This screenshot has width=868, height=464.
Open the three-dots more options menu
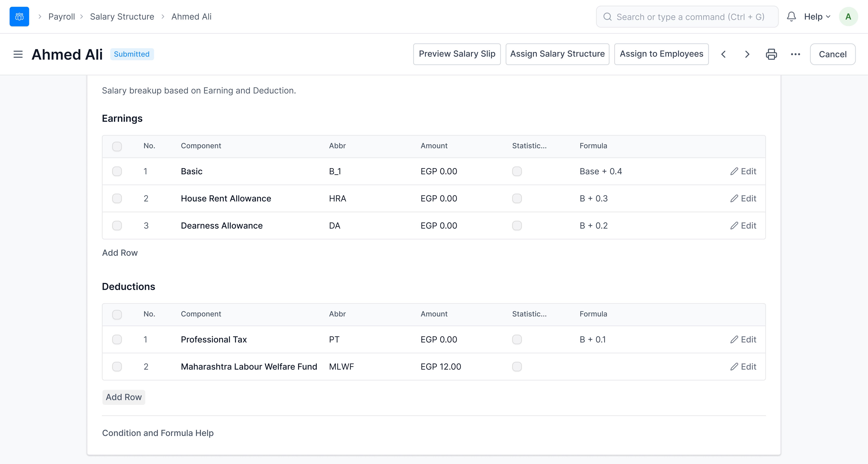[x=795, y=54]
